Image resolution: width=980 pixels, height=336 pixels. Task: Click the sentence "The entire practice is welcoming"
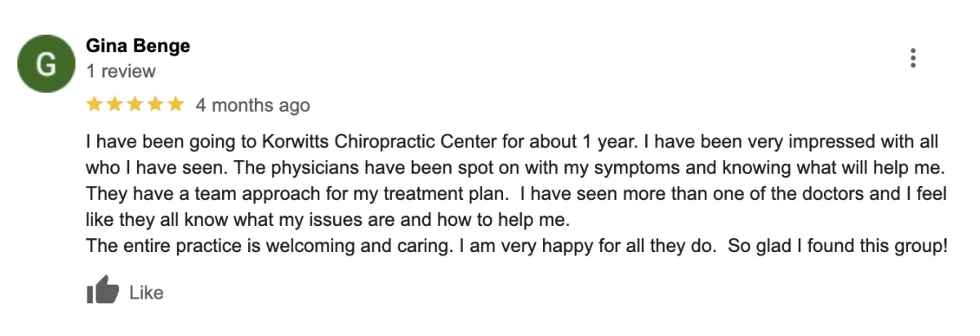click(266, 246)
